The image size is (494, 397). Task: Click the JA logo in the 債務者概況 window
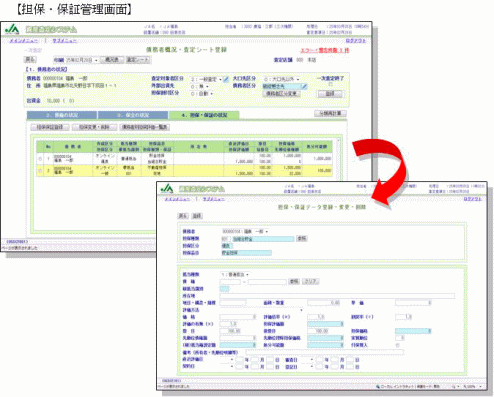(12, 29)
